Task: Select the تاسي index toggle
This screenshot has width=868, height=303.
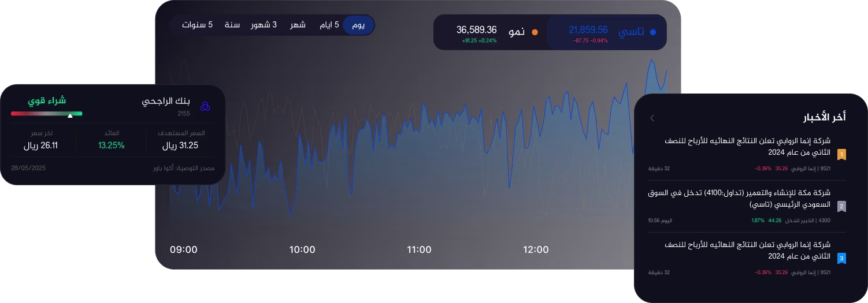Action: (607, 32)
